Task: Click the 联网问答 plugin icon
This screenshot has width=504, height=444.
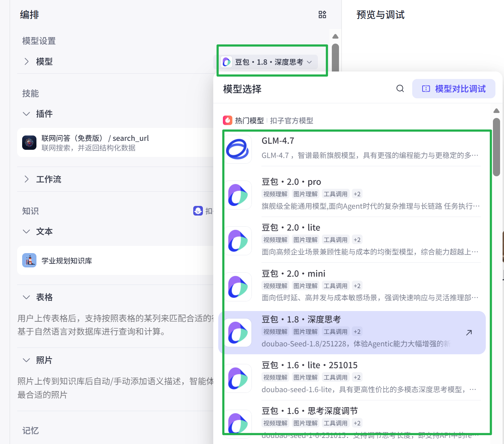Action: (x=29, y=142)
